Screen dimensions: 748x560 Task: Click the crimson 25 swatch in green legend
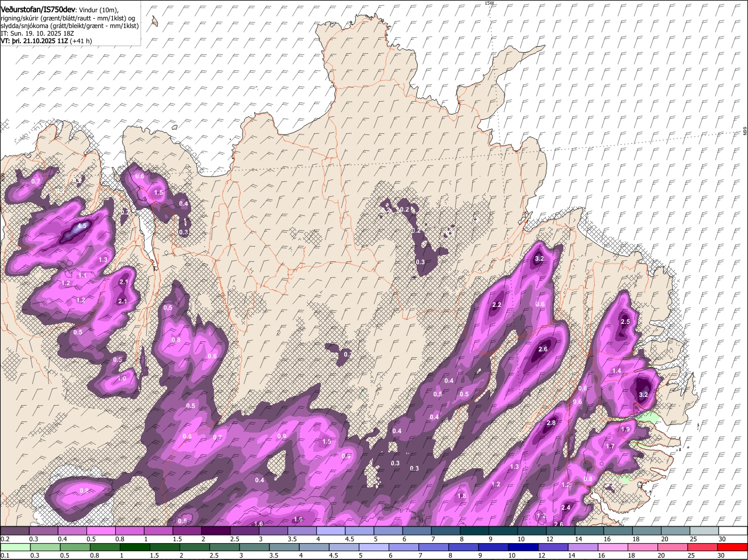click(x=703, y=547)
